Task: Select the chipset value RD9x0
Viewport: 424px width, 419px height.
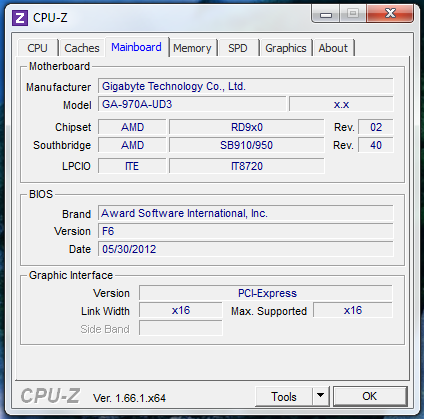Action: tap(247, 127)
